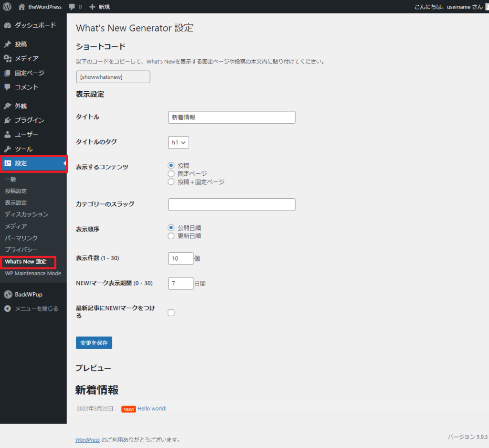Open 表示設定 submenu item
Viewport: 489px width, 448px height.
[x=16, y=203]
